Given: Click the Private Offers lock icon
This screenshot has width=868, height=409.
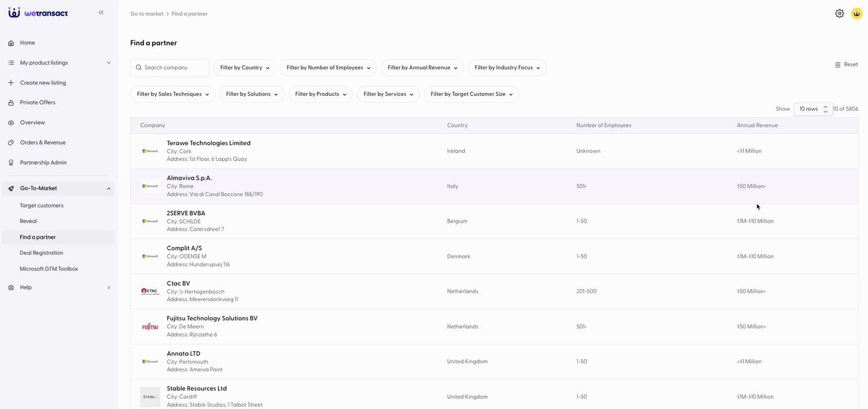Looking at the screenshot, I should 11,103.
